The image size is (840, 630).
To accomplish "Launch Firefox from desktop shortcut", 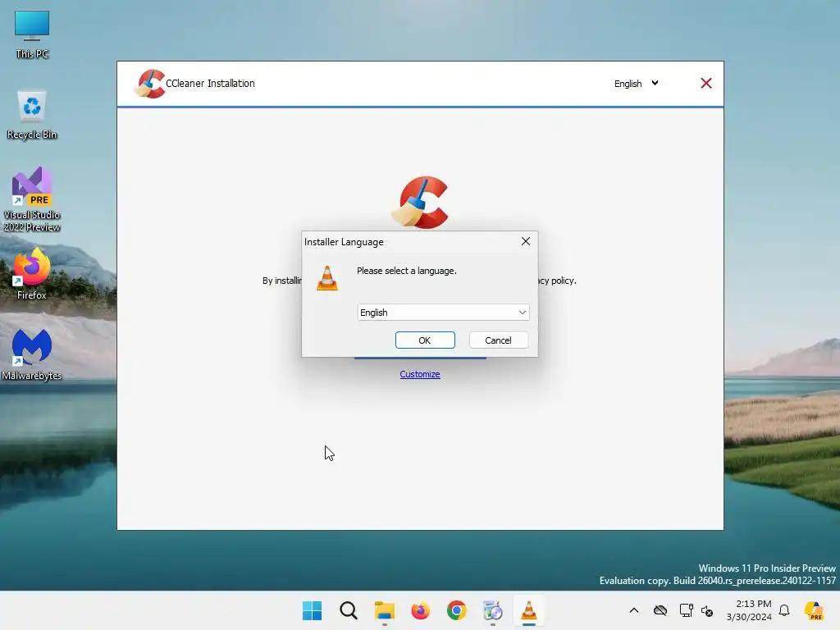I will pyautogui.click(x=32, y=274).
